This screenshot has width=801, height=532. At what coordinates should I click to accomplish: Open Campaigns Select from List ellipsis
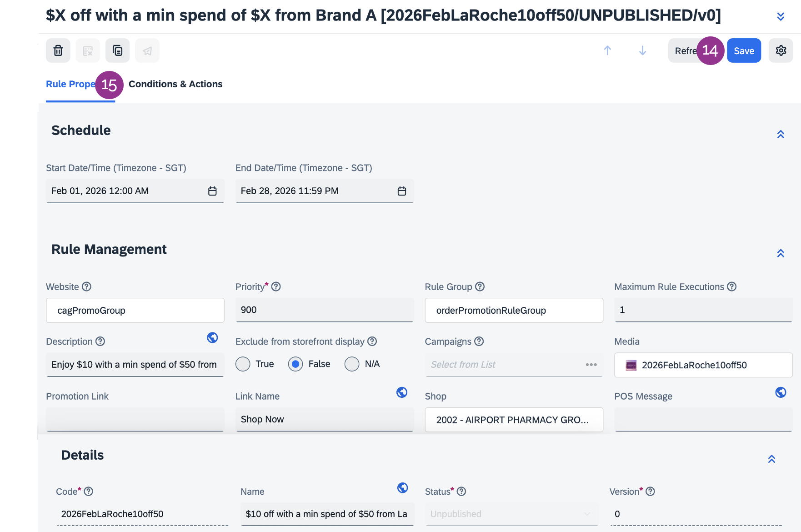tap(591, 365)
